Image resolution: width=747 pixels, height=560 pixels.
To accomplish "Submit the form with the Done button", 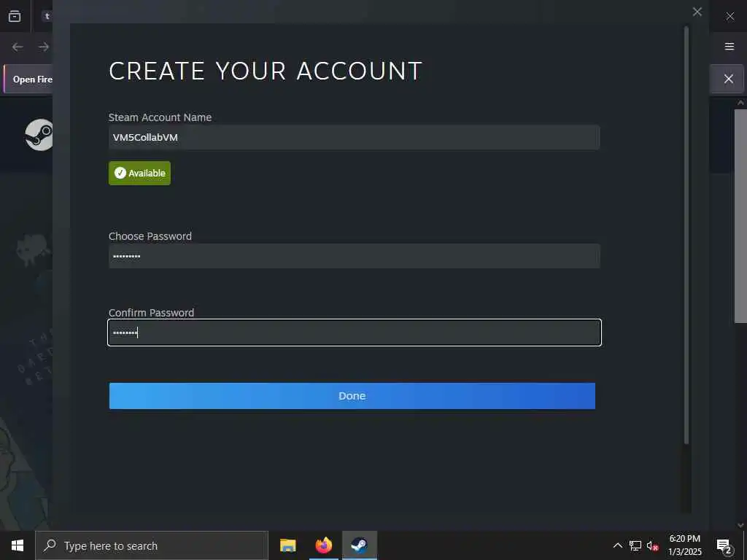I will (x=352, y=396).
